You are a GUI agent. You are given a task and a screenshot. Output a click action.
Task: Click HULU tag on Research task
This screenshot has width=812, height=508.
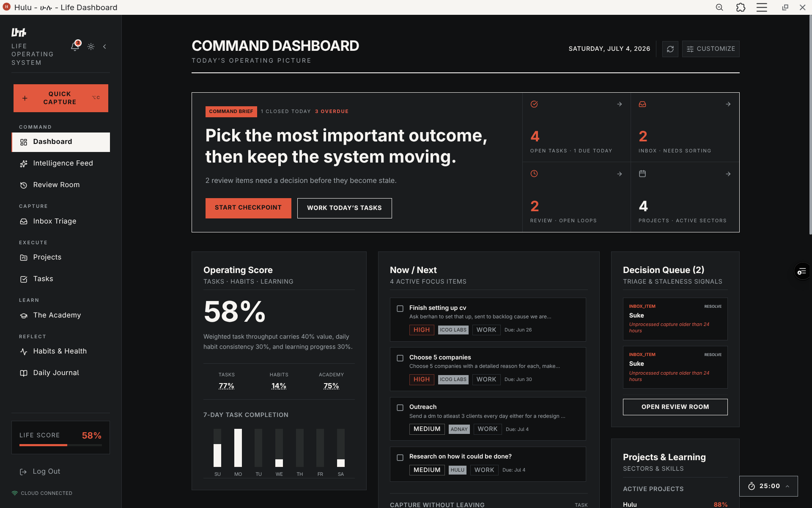(x=458, y=470)
